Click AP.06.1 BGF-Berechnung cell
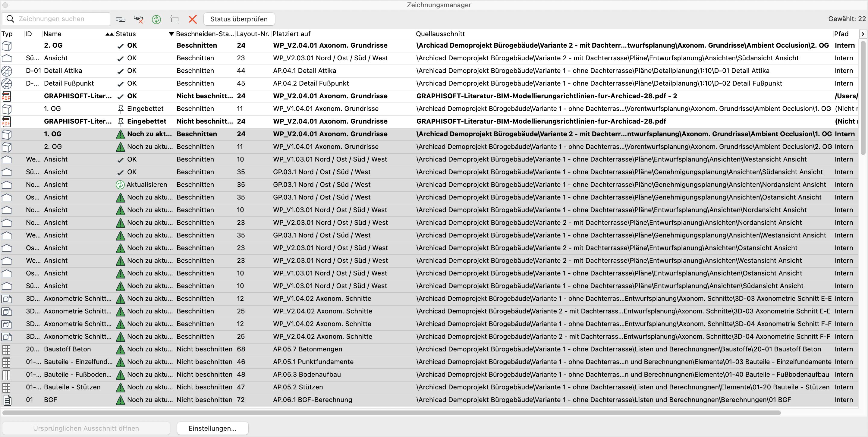Screen dimensions: 868x437 click(312, 400)
